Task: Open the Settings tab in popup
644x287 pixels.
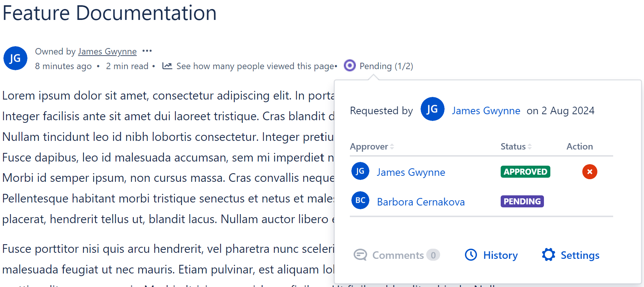Action: (580, 255)
